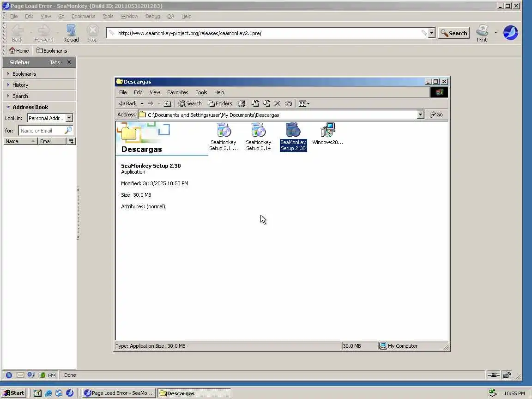Sort address book by Name column
532x399 pixels.
tap(20, 141)
